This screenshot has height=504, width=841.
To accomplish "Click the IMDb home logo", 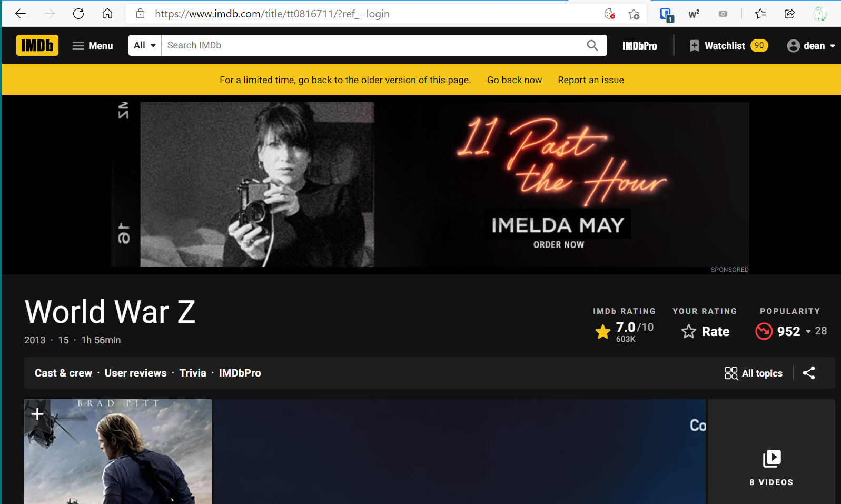I will (x=37, y=45).
